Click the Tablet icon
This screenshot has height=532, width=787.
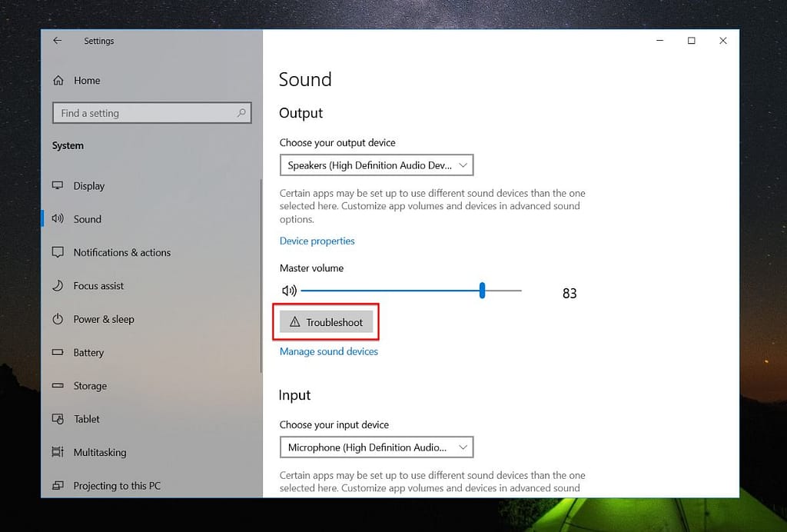pyautogui.click(x=58, y=418)
